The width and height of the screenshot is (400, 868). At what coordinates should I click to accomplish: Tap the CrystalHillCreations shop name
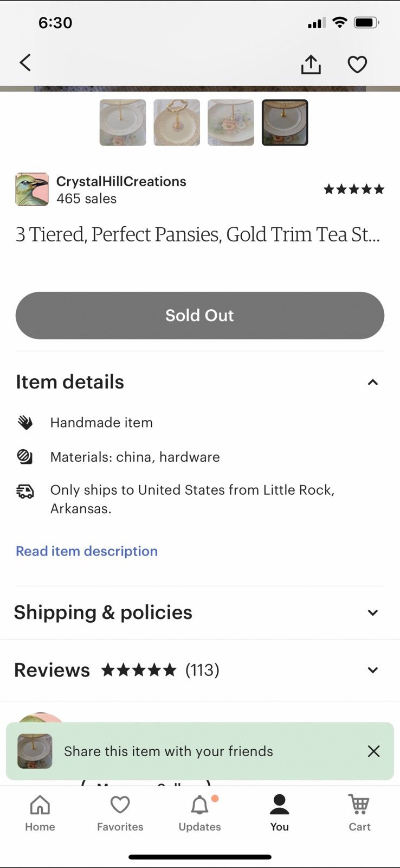(x=121, y=181)
